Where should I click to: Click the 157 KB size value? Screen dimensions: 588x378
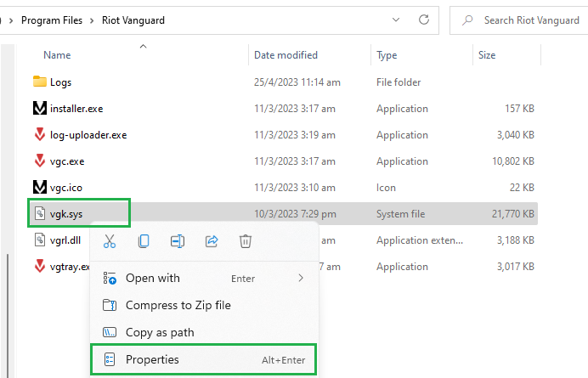(x=519, y=109)
